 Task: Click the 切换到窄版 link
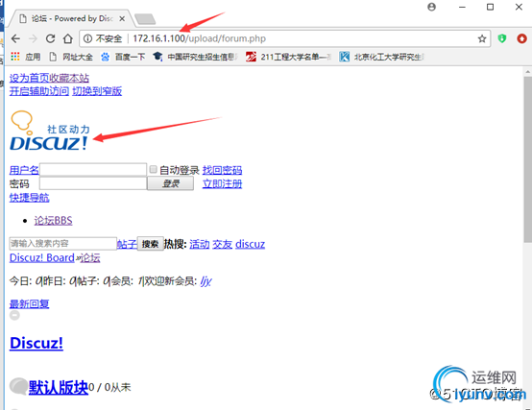pos(97,91)
